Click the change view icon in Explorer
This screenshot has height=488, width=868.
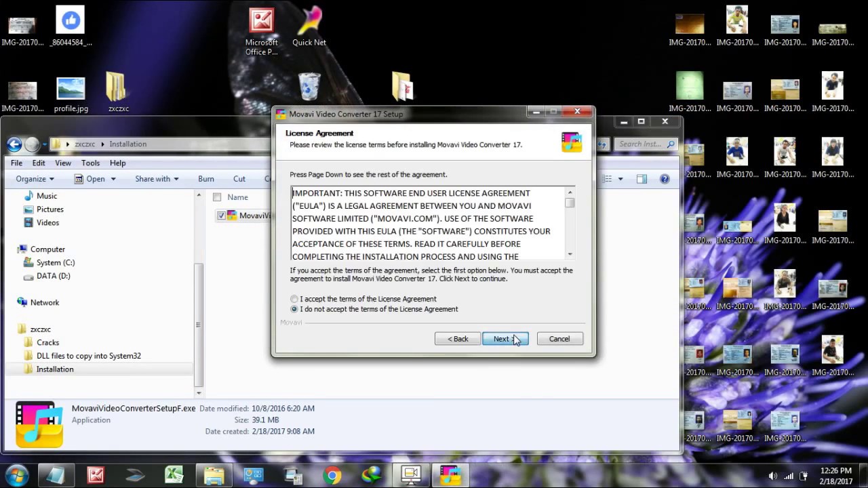pyautogui.click(x=607, y=179)
